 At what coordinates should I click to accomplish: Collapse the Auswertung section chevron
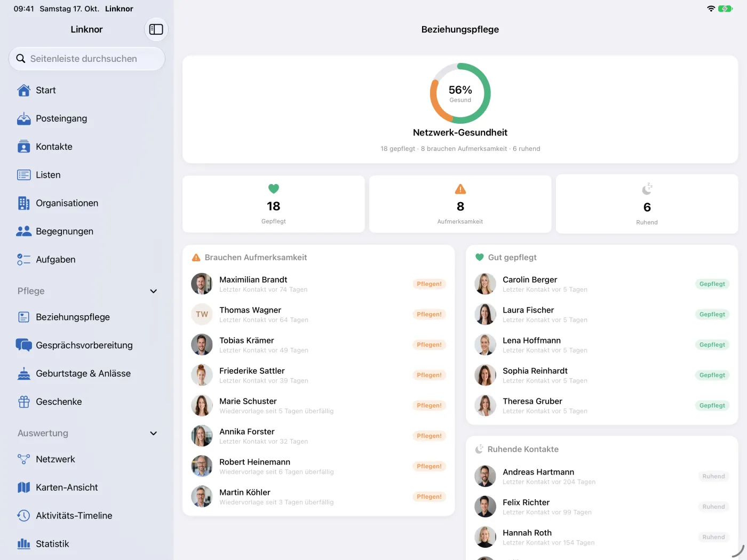point(154,434)
